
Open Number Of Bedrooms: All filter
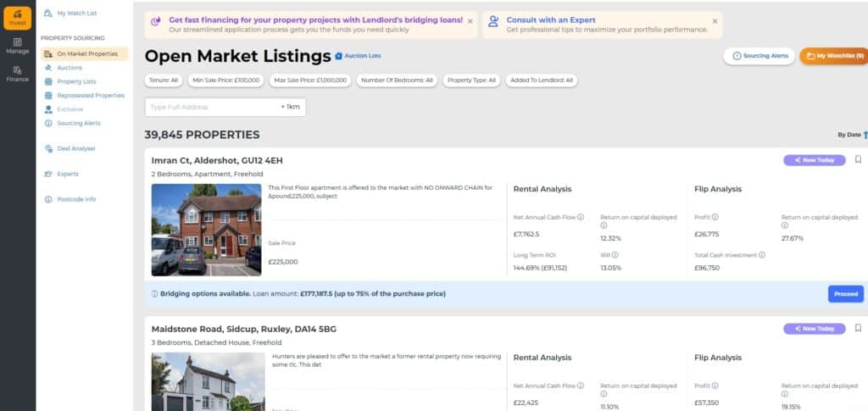tap(397, 81)
